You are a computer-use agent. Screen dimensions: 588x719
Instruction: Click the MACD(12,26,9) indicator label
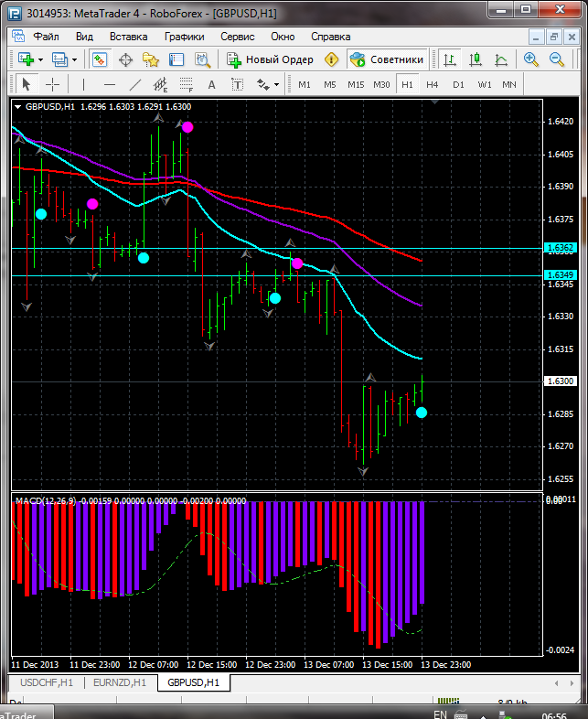coord(46,501)
